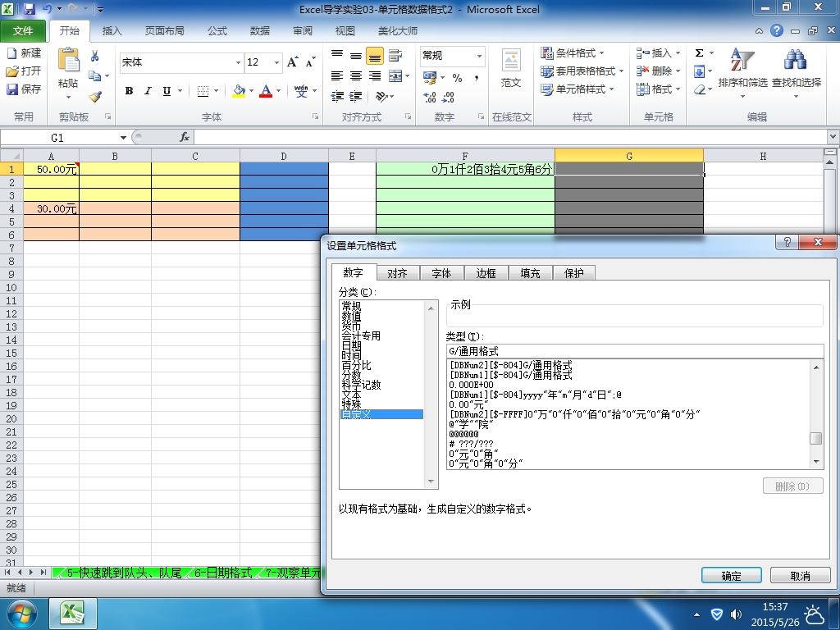
Task: Click the Borders icon
Action: coord(203,91)
